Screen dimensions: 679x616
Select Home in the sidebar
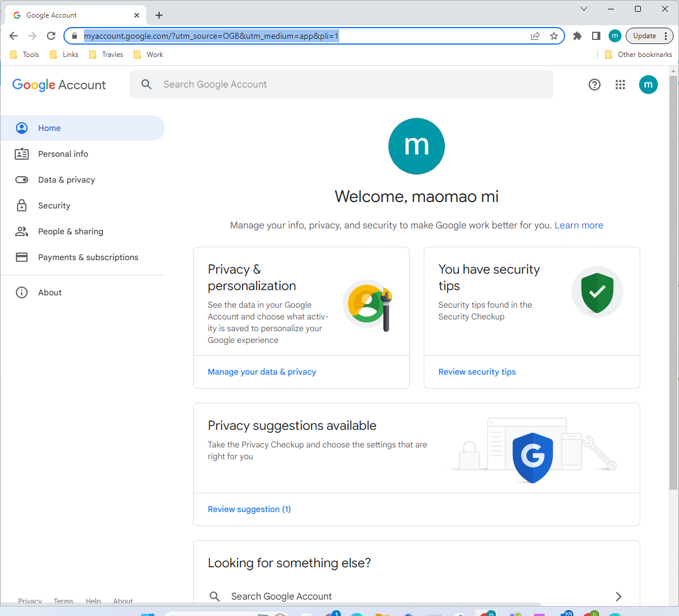click(x=82, y=128)
